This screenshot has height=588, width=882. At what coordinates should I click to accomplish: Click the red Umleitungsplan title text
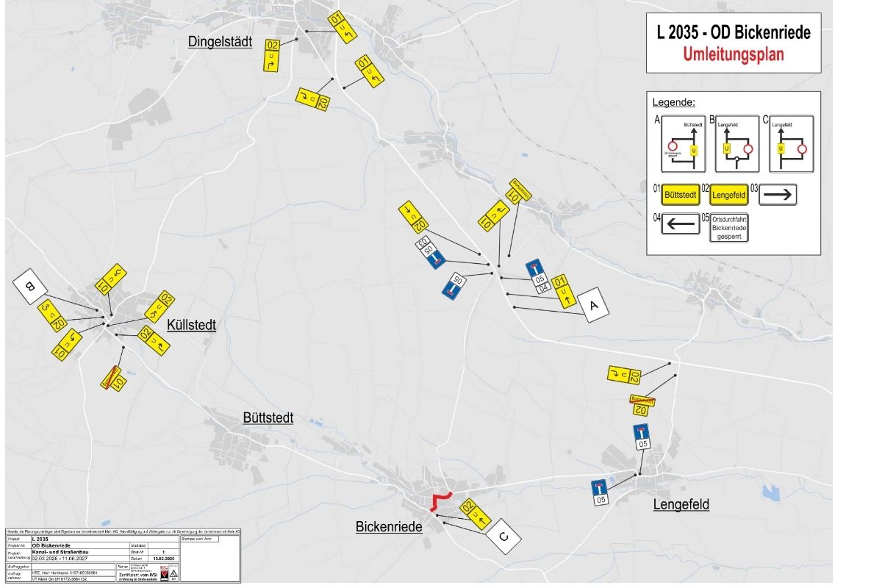[733, 54]
